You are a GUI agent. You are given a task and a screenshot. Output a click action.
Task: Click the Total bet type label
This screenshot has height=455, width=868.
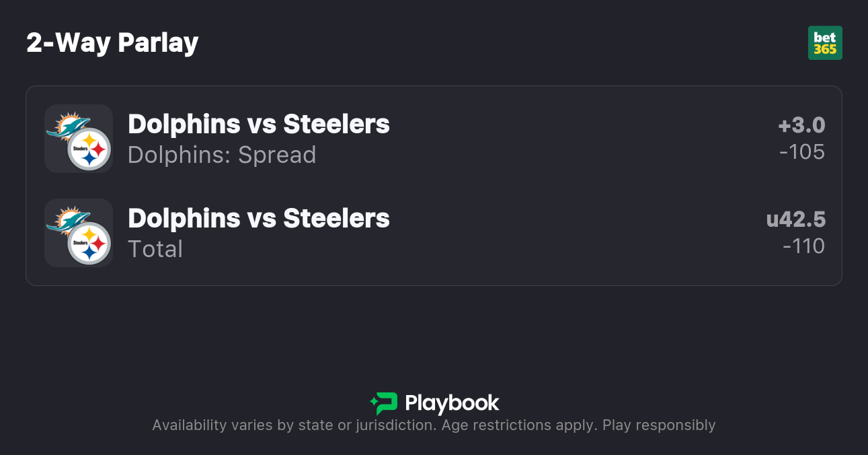coord(155,249)
